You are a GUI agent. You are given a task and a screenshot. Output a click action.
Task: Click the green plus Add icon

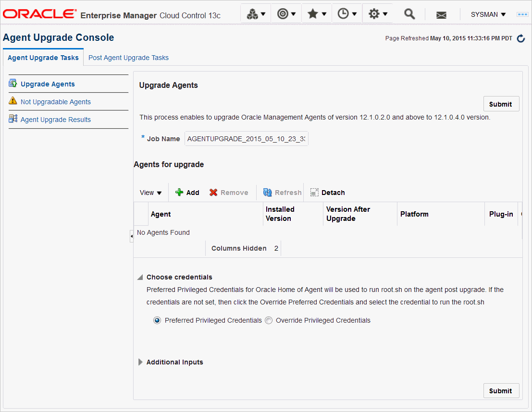tap(179, 192)
